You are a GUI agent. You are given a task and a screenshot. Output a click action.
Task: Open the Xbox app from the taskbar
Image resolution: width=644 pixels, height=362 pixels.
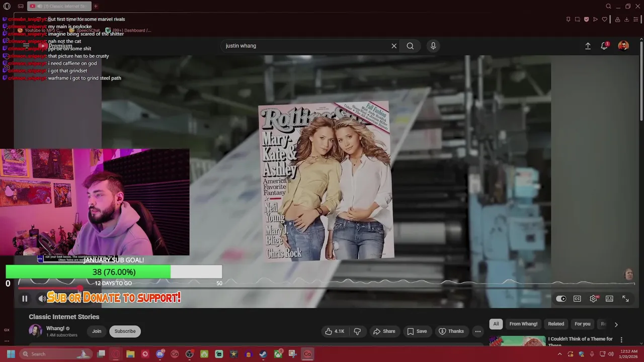278,354
